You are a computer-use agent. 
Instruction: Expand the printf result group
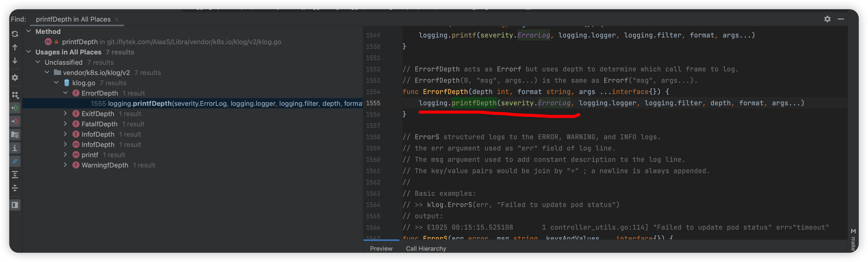tap(65, 155)
